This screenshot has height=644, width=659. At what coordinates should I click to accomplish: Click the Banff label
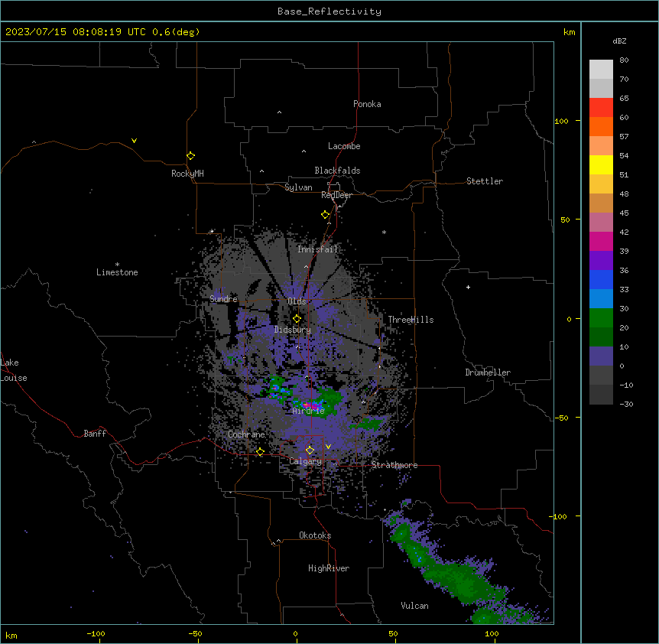pos(95,434)
